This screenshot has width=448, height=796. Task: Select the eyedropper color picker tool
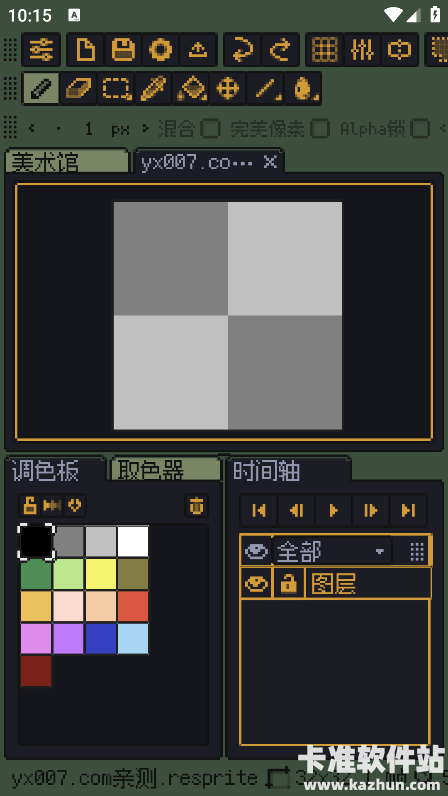153,88
